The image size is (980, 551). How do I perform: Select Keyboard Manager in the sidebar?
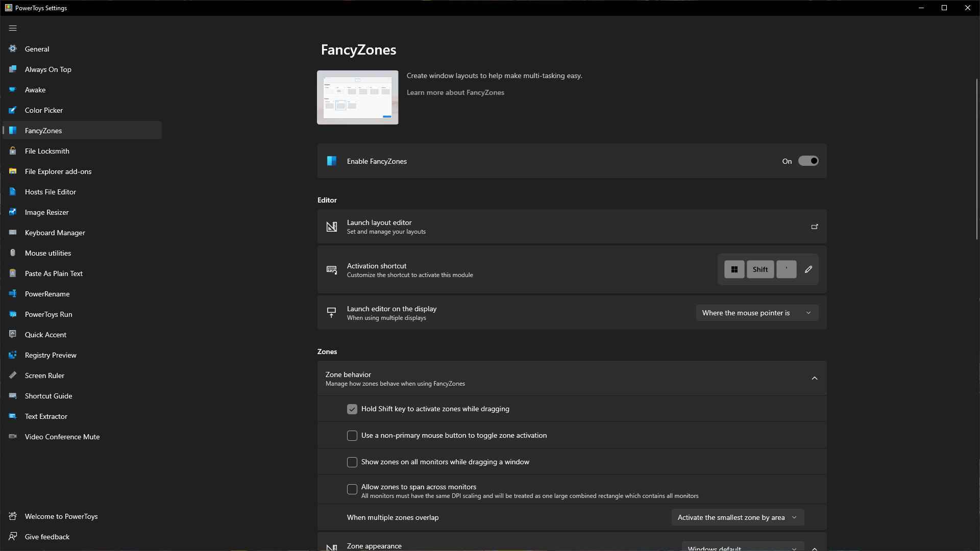pyautogui.click(x=82, y=233)
